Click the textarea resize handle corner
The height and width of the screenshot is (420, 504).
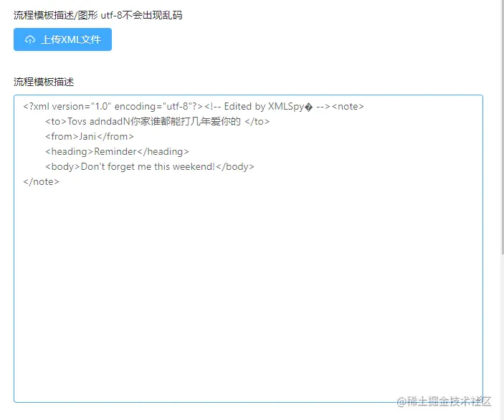pos(479,398)
